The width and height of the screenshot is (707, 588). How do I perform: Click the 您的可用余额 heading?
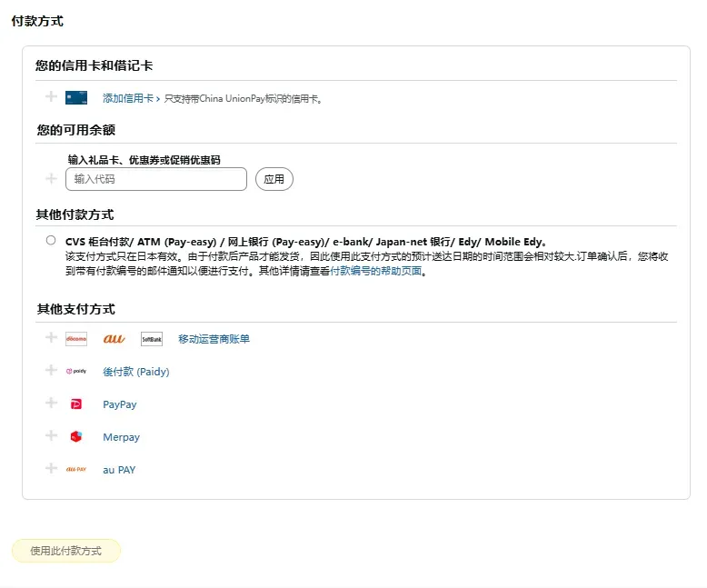coord(76,130)
